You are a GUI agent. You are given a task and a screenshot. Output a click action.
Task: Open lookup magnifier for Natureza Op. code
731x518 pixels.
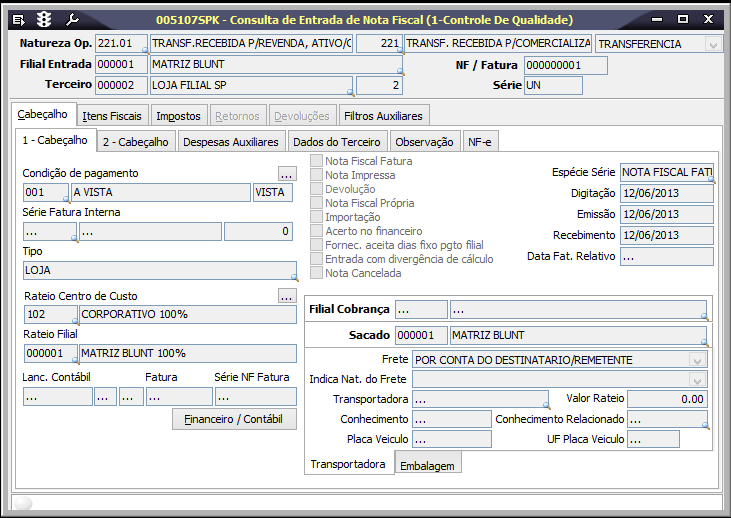tap(145, 50)
